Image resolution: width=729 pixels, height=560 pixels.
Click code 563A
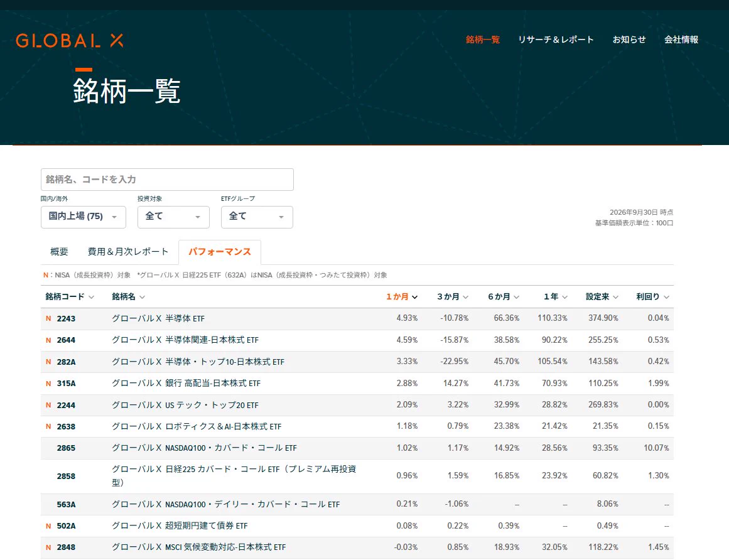point(66,504)
